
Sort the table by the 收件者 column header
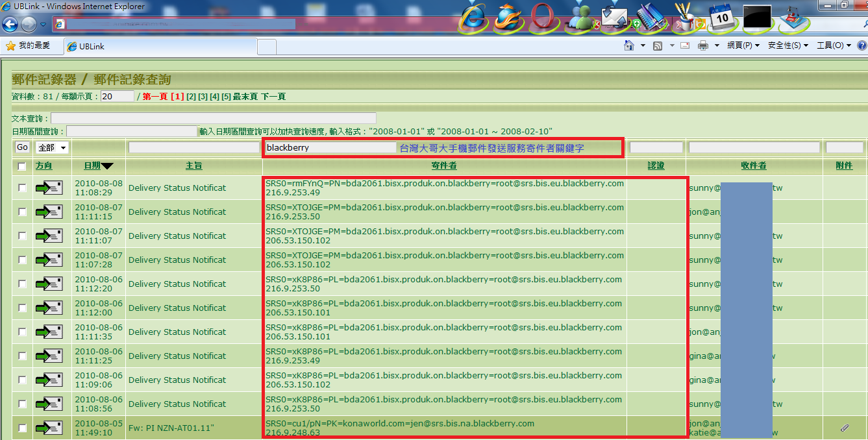754,166
